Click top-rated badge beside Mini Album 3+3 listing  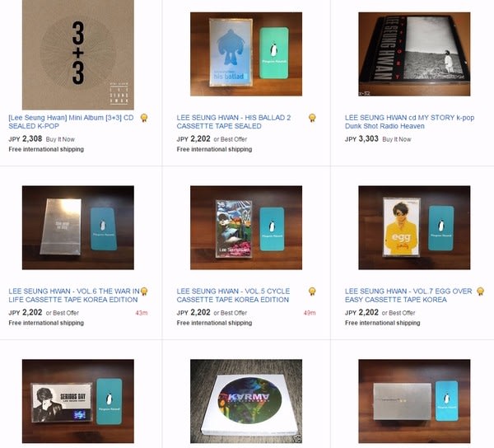pos(144,118)
